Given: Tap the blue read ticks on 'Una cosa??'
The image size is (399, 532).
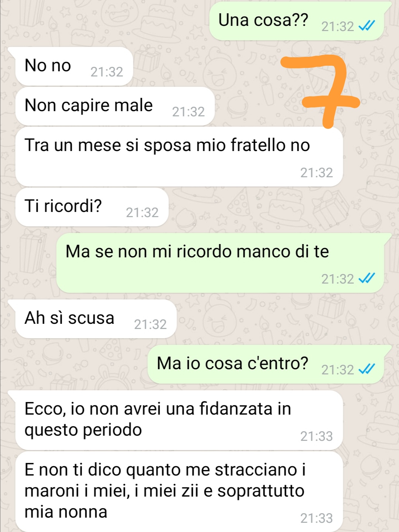Looking at the screenshot, I should tap(367, 26).
